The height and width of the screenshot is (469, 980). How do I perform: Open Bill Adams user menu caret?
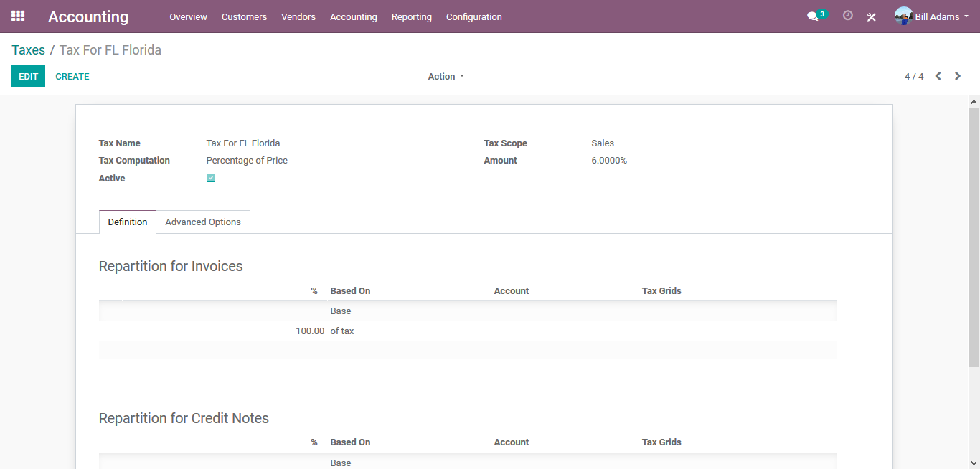pyautogui.click(x=966, y=16)
